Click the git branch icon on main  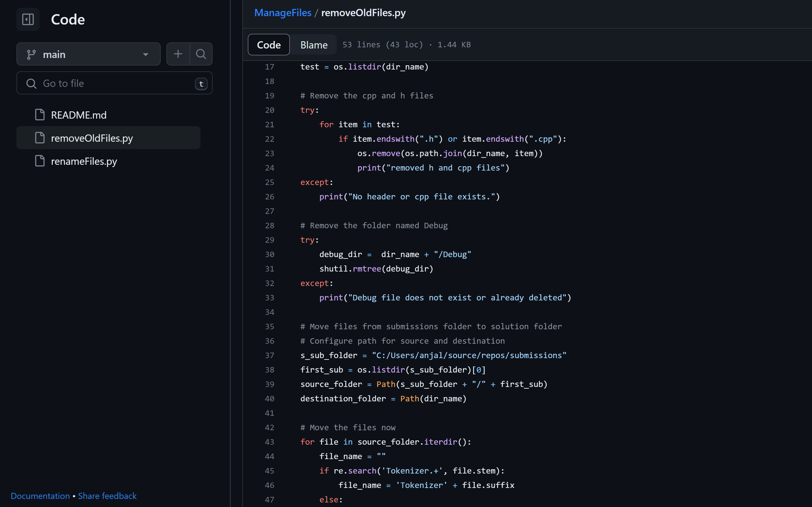(x=31, y=54)
